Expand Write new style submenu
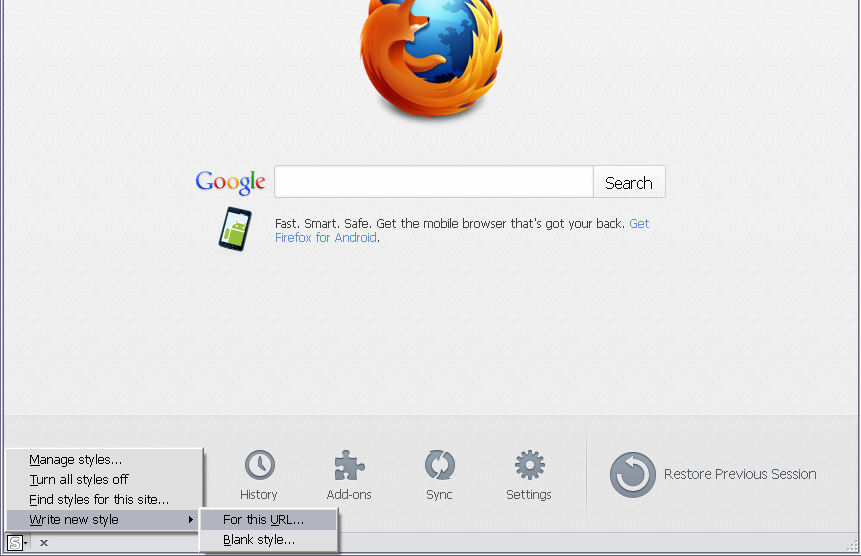Screen dimensions: 861x556 point(104,520)
